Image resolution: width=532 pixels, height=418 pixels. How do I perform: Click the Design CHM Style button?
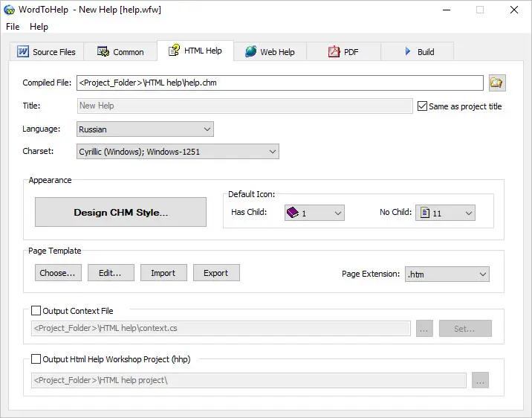tap(120, 212)
